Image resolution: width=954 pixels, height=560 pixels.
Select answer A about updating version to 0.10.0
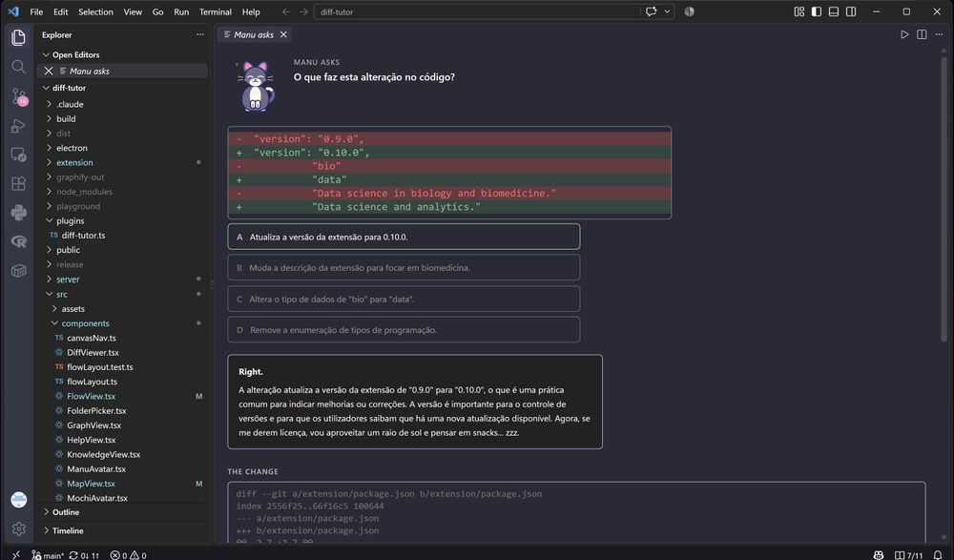(x=404, y=237)
